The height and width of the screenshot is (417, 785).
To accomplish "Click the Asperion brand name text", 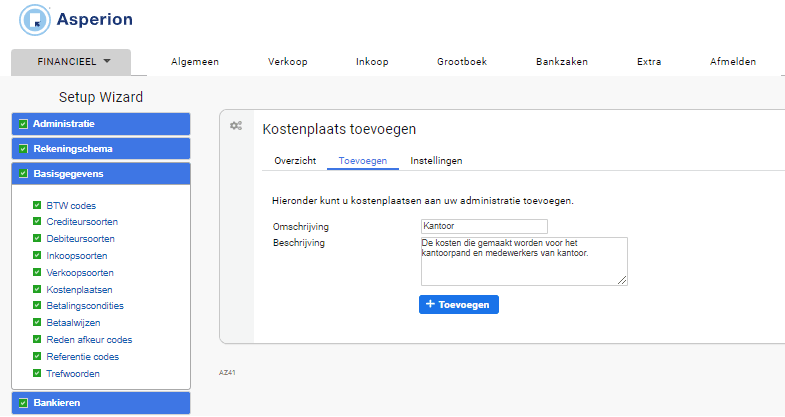I will click(x=95, y=20).
